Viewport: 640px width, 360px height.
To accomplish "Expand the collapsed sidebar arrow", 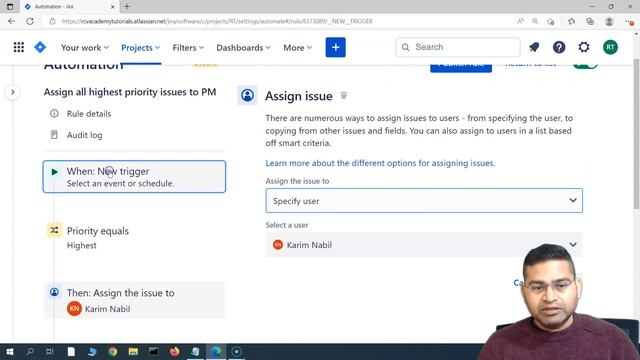I will coord(13,92).
